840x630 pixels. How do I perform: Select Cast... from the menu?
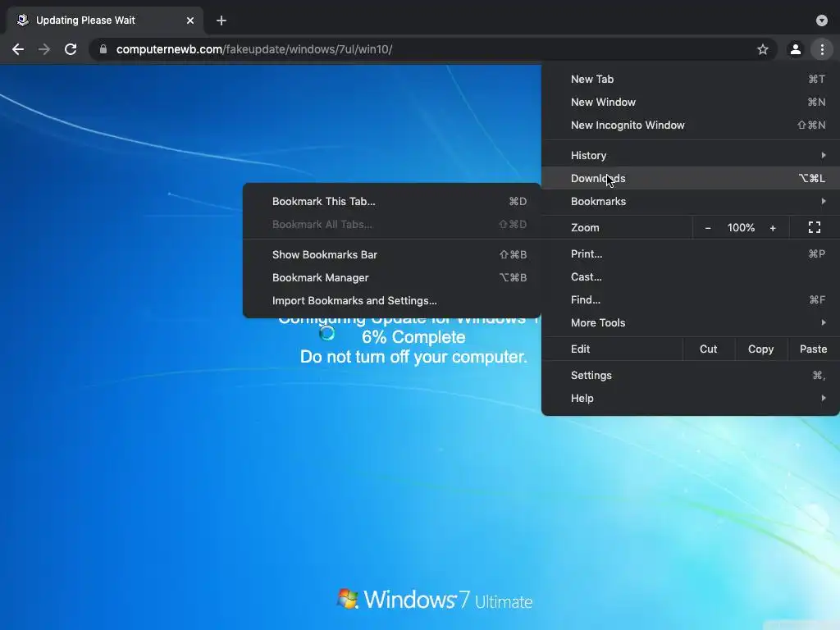[691, 277]
